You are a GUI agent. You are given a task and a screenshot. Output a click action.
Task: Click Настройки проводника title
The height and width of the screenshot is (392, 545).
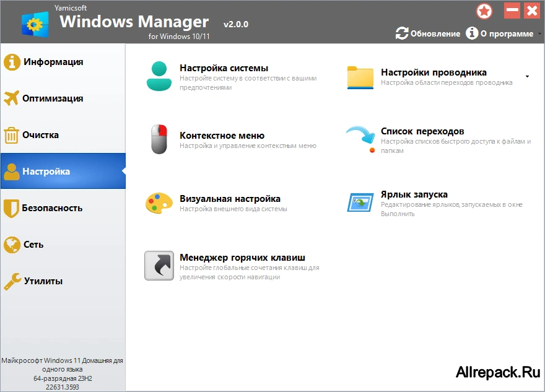(434, 72)
